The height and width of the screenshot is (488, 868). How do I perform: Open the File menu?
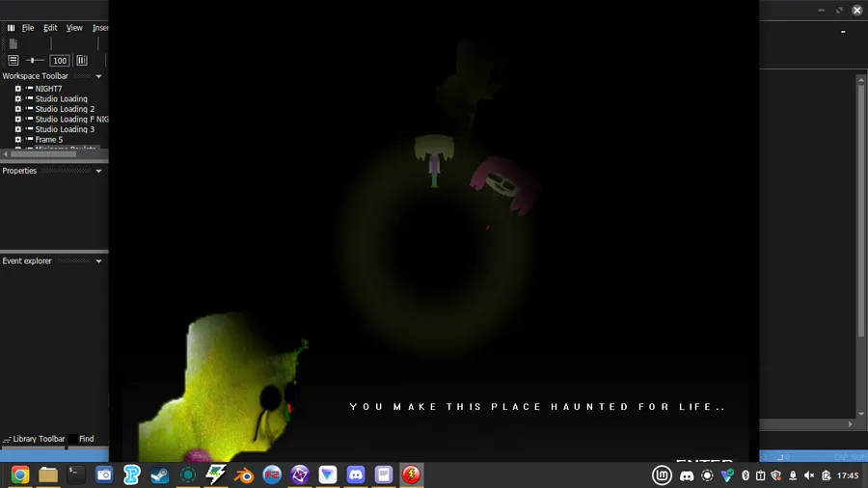28,28
